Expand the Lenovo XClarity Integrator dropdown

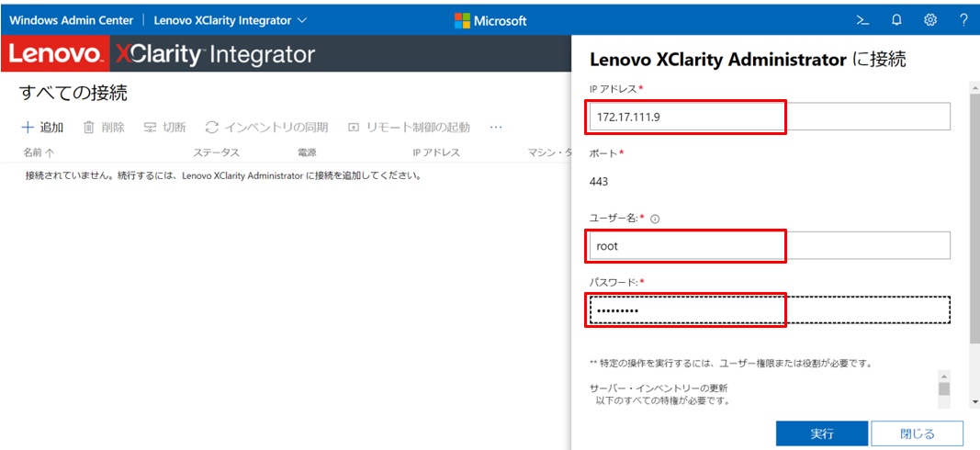(x=230, y=20)
